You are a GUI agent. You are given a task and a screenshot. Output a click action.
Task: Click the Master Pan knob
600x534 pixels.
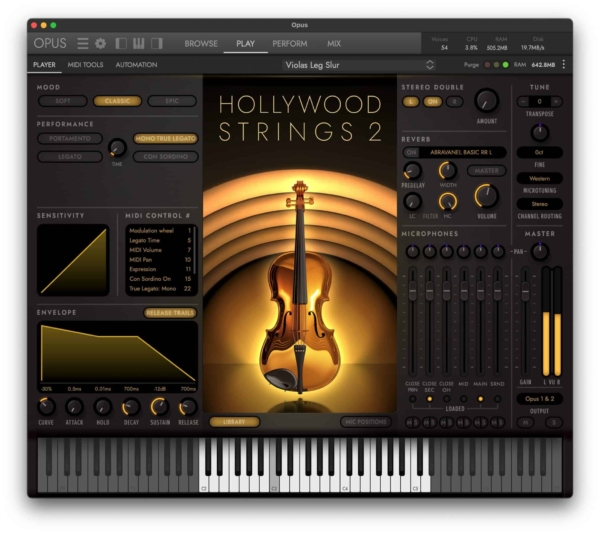pos(540,251)
